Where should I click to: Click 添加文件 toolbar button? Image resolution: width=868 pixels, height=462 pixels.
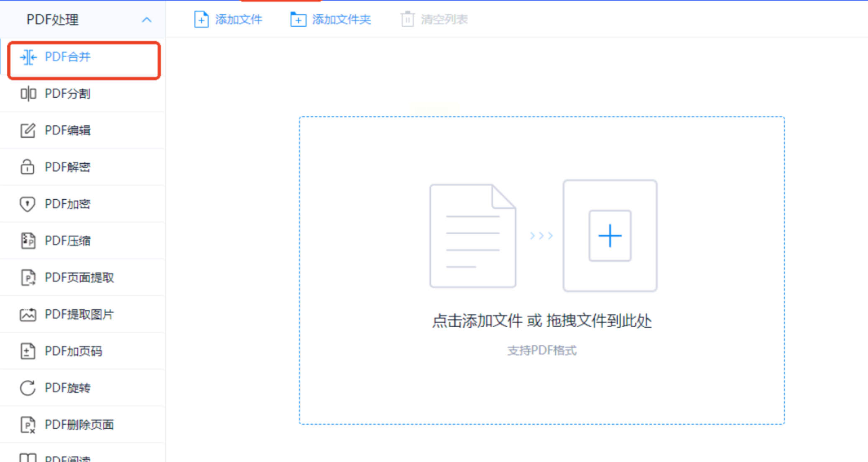pos(228,19)
